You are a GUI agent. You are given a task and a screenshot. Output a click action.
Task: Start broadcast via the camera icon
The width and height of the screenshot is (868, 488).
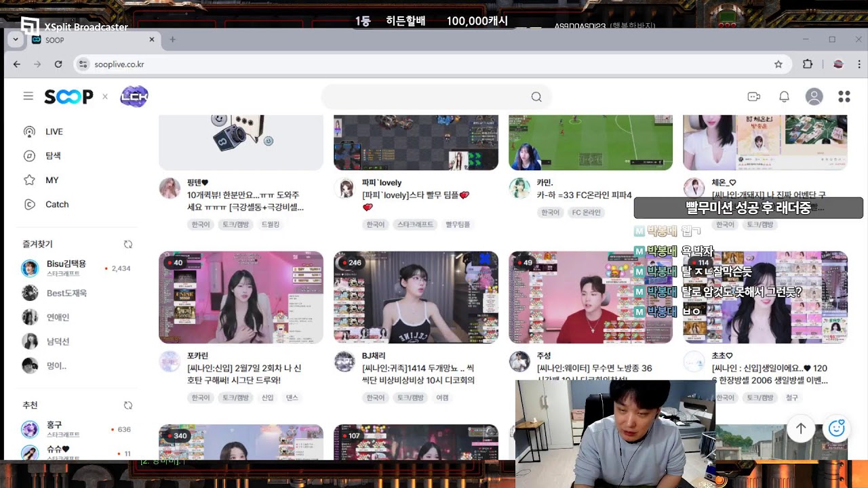(753, 97)
